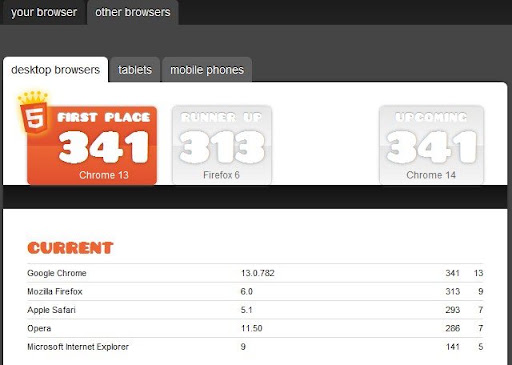This screenshot has height=365, width=512.
Task: Select the 'Opera' row name
Action: [39, 328]
